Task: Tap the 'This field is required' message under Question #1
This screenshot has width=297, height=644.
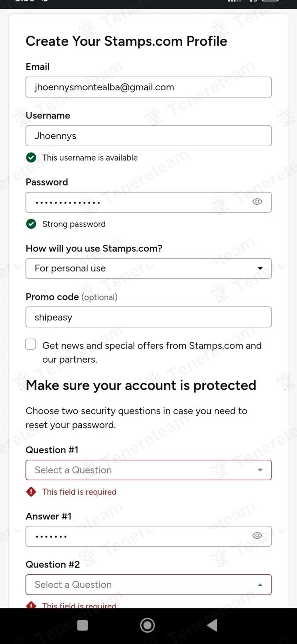Action: click(79, 492)
